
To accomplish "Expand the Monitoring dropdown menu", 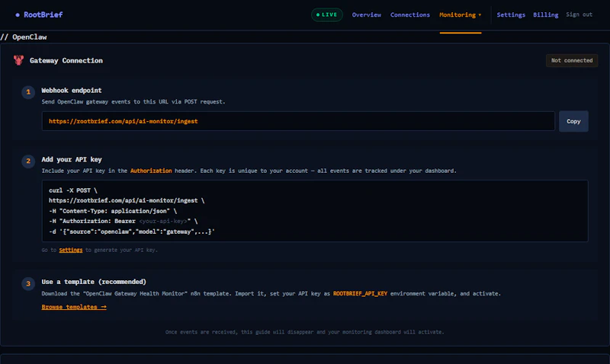I will click(461, 14).
